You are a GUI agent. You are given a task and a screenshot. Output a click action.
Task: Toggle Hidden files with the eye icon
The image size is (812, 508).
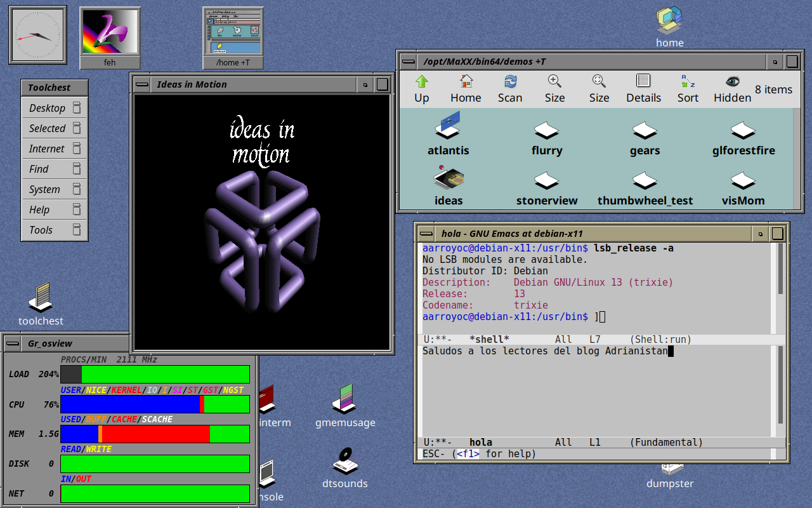[x=732, y=88]
